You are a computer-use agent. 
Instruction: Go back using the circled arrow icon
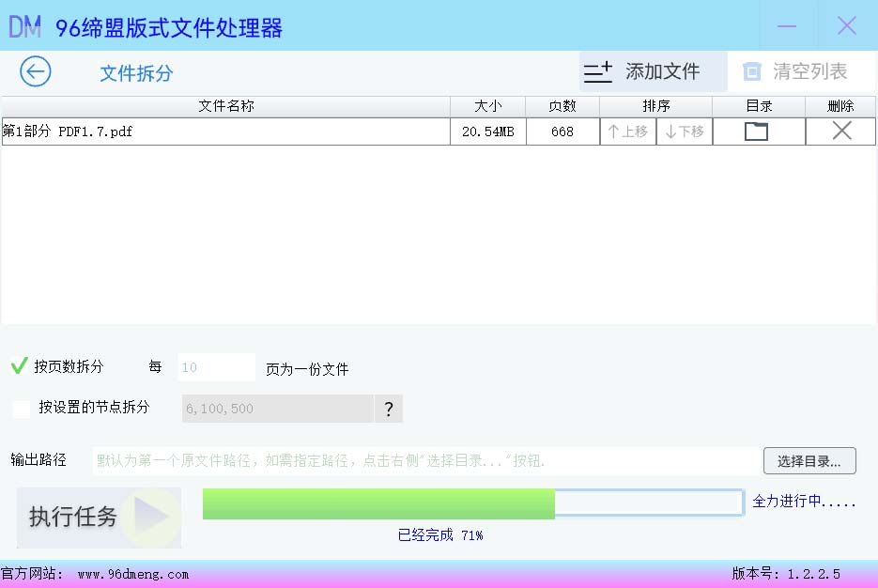pos(36,71)
